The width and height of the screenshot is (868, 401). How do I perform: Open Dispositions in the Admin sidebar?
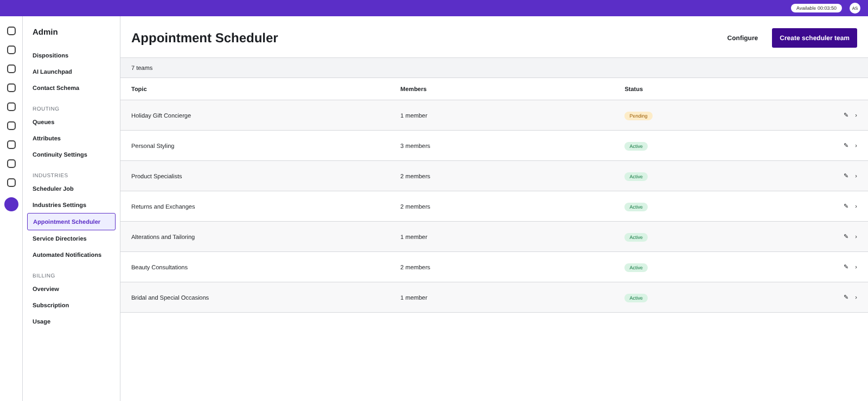pos(50,55)
